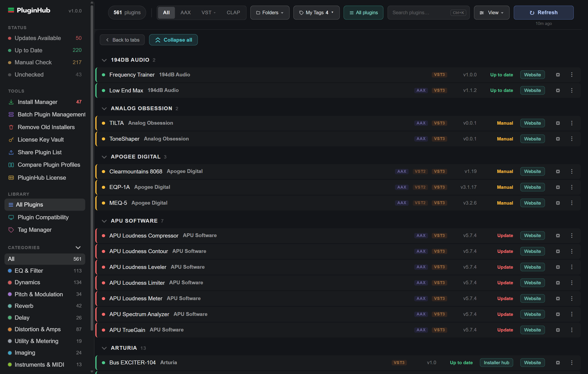Open Plugin Compatibility monitor icon

11,217
